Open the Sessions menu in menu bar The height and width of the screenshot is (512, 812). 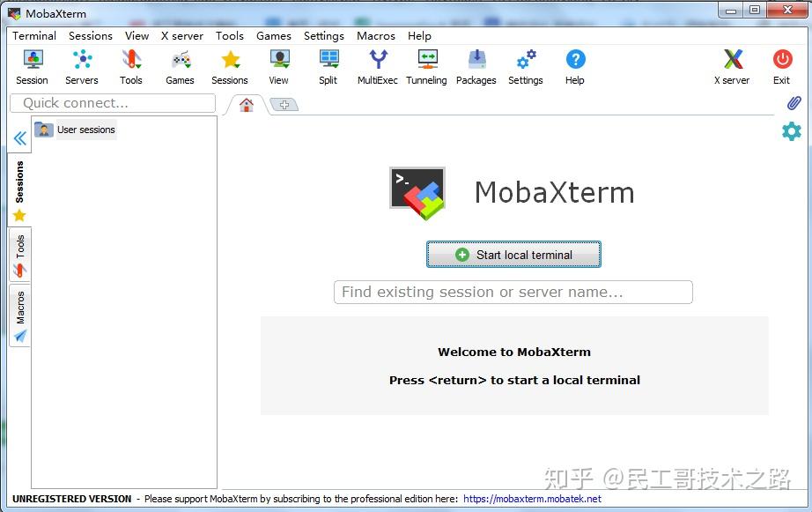(91, 36)
